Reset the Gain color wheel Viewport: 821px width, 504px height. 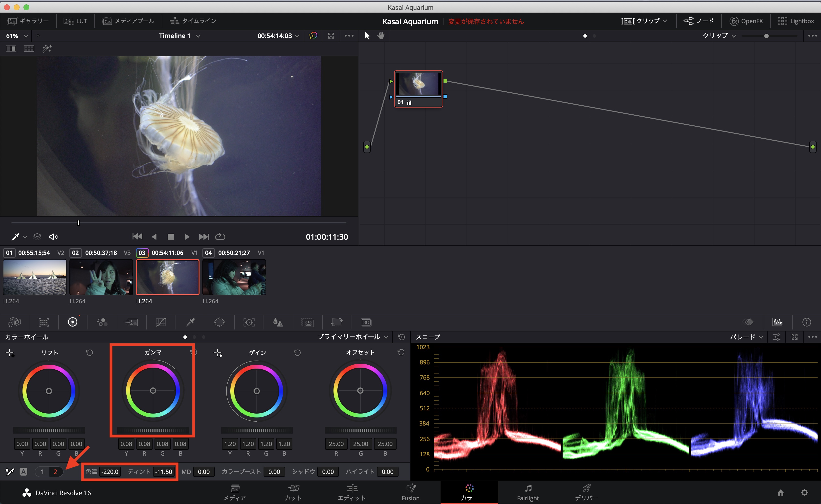297,353
